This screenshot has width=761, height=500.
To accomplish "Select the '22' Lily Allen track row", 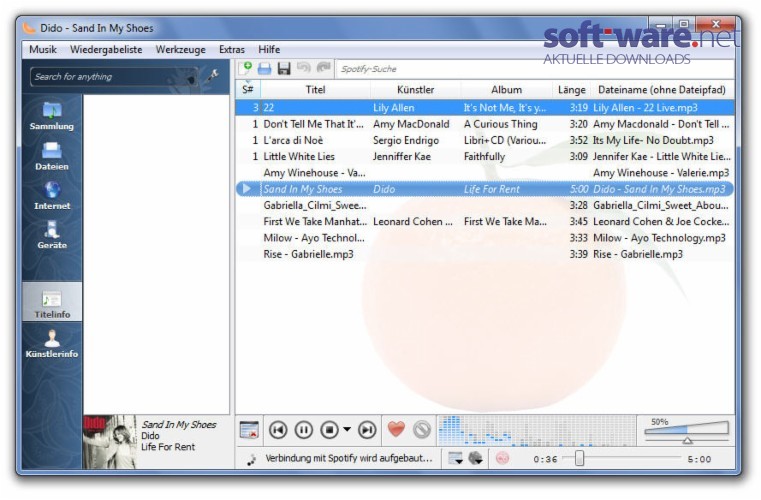I will pos(484,108).
